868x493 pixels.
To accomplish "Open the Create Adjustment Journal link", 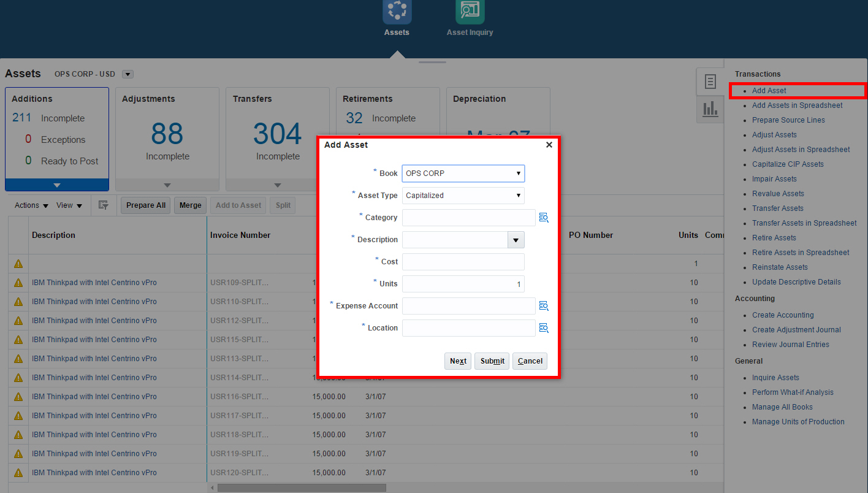I will click(x=796, y=330).
